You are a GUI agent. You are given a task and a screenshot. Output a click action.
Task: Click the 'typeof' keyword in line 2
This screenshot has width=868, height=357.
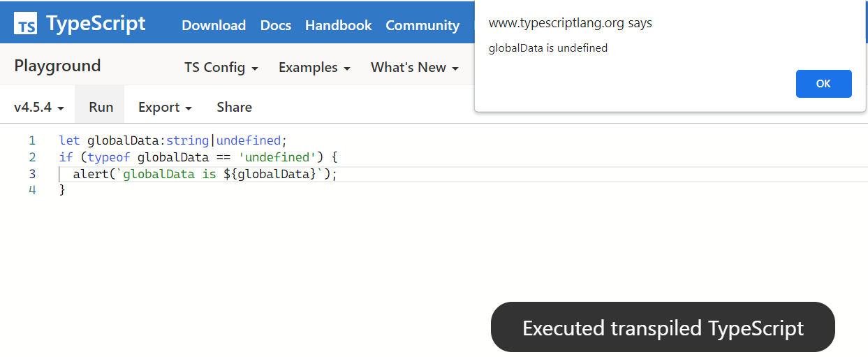click(x=109, y=157)
